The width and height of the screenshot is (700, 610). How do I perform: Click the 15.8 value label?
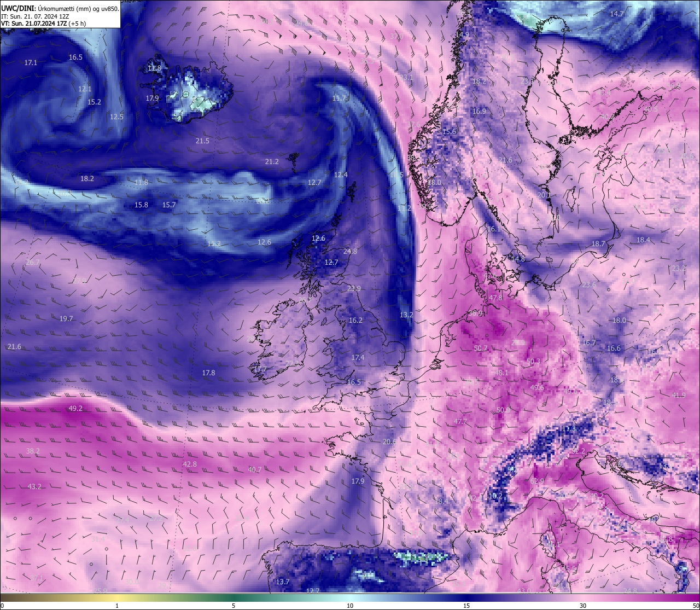point(141,205)
